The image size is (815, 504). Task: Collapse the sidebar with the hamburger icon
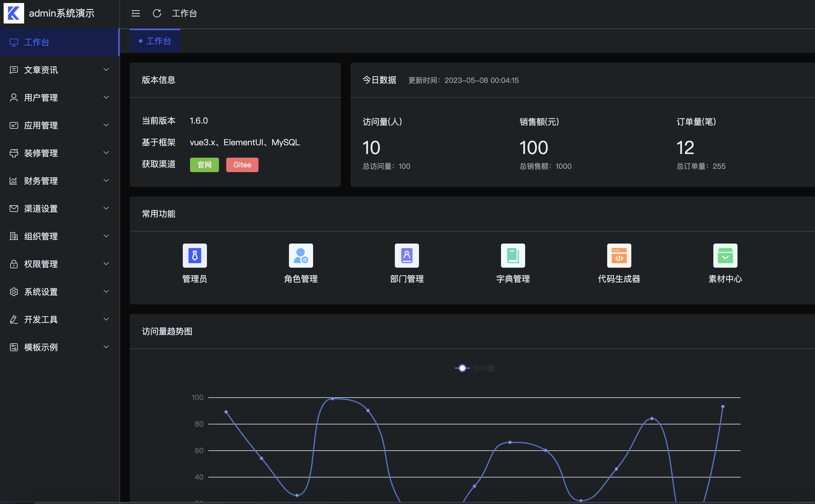(136, 13)
